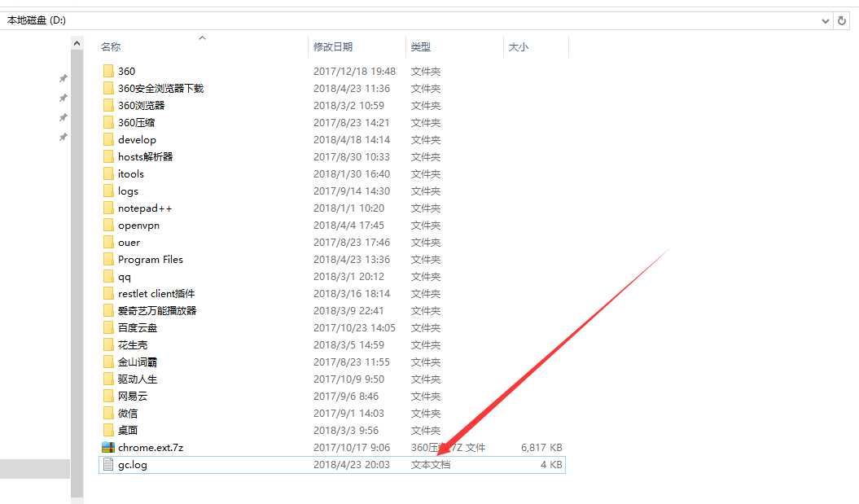
Task: Click the chrome.ext.7z archive icon
Action: [x=108, y=448]
